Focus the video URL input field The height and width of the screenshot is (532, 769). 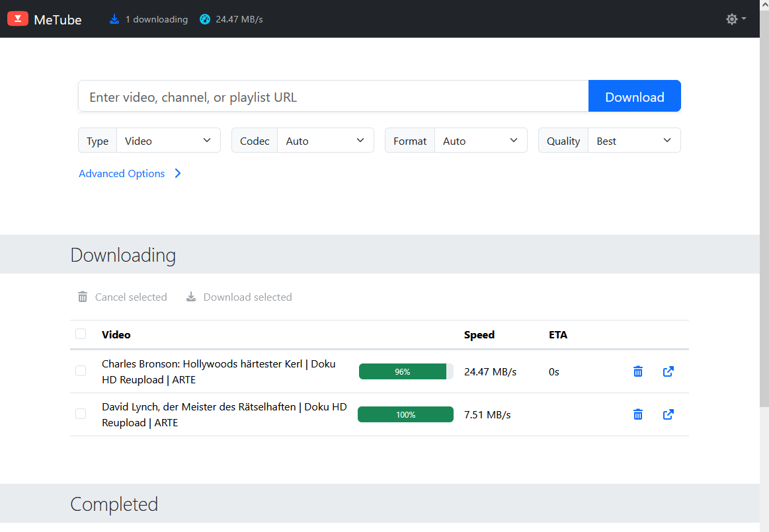pyautogui.click(x=333, y=97)
